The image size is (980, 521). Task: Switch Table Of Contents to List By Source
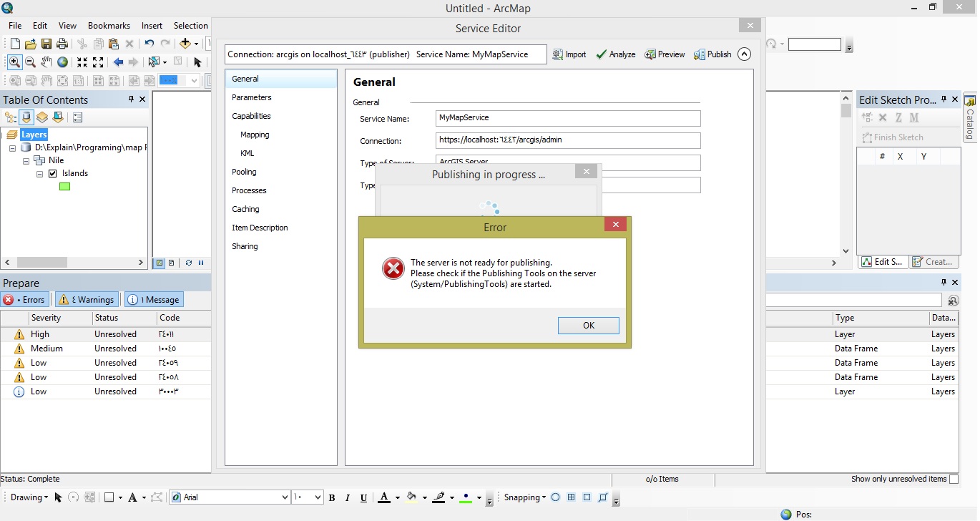[26, 117]
